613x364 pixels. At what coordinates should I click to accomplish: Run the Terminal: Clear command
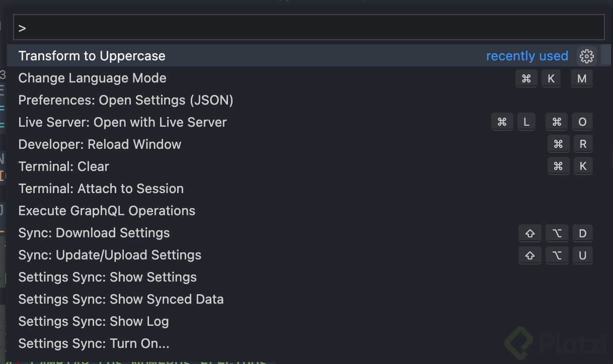(305, 166)
